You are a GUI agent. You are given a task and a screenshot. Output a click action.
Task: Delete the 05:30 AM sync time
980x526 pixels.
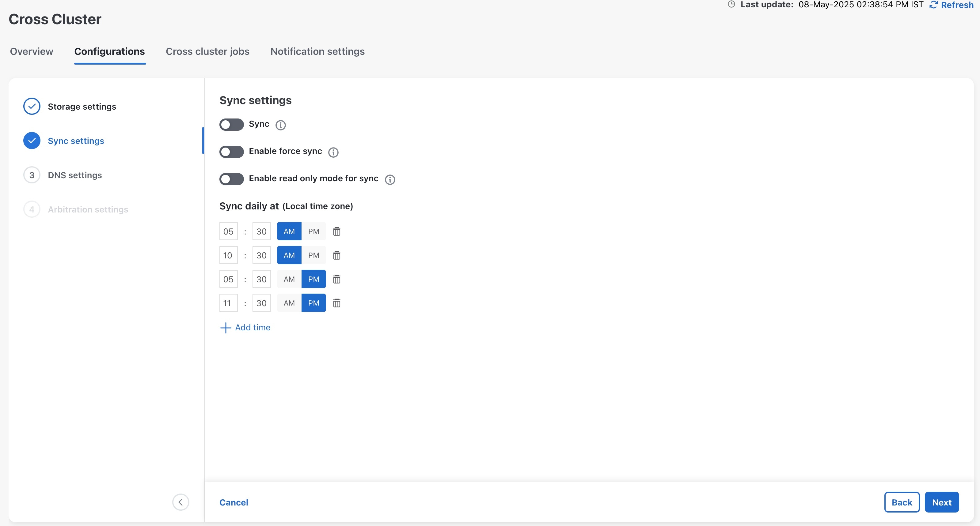(337, 231)
